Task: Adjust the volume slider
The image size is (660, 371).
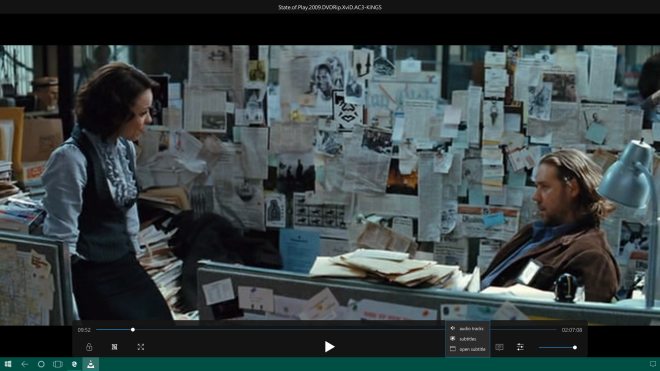Action: 557,347
